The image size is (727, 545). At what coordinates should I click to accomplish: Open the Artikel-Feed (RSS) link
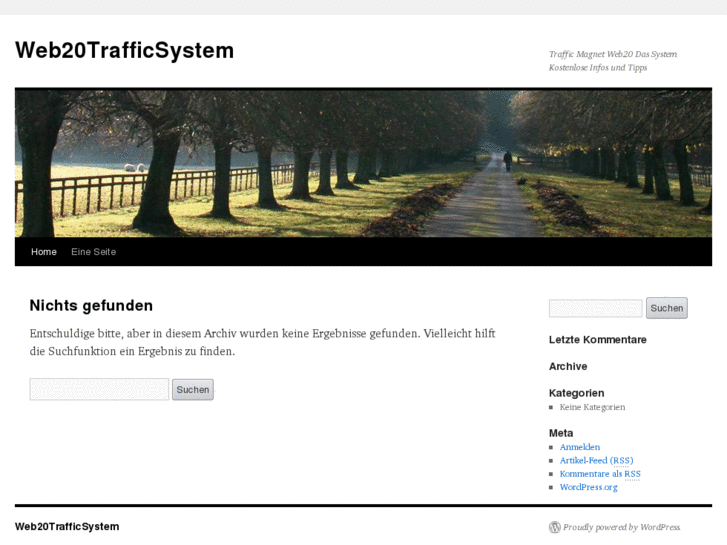pyautogui.click(x=596, y=461)
